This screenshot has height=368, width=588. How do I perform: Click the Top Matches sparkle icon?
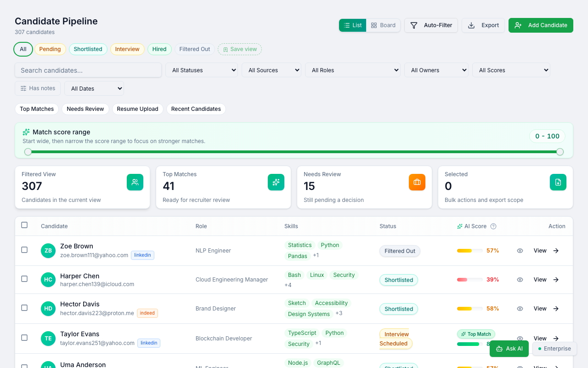pyautogui.click(x=276, y=182)
